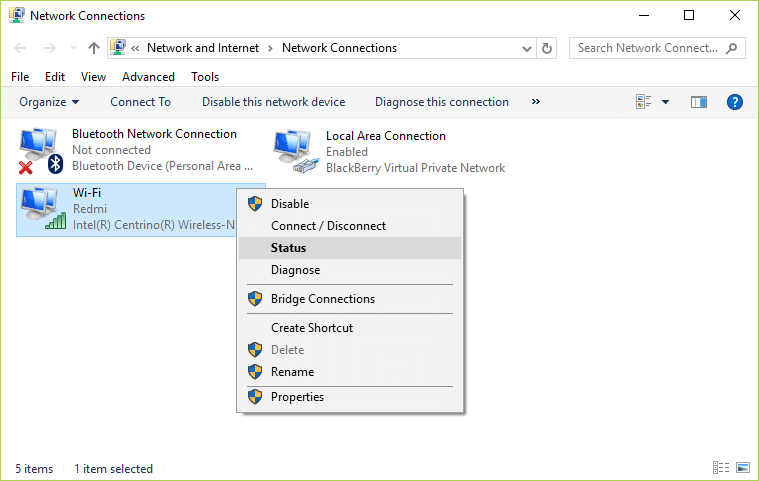759x481 pixels.
Task: Choose Properties from the context menu
Action: click(x=297, y=397)
